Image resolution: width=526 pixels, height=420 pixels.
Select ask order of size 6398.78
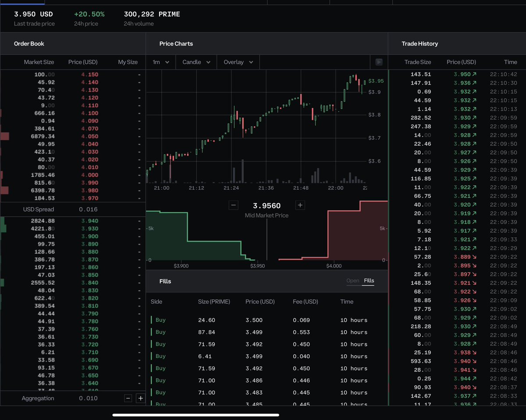click(73, 191)
